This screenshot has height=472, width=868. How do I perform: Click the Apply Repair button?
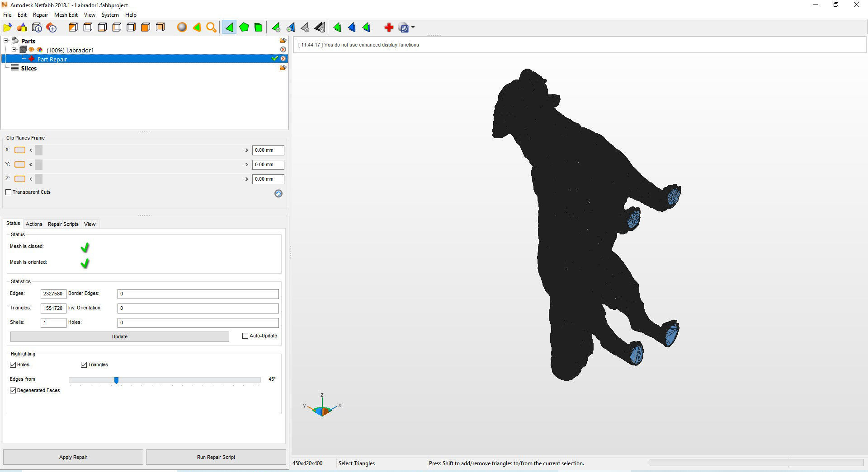point(73,457)
